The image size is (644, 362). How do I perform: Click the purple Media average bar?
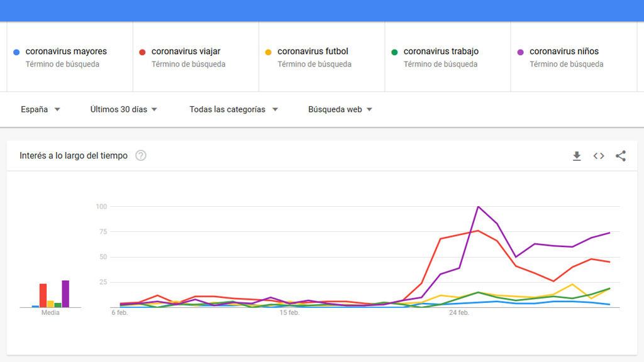point(65,294)
